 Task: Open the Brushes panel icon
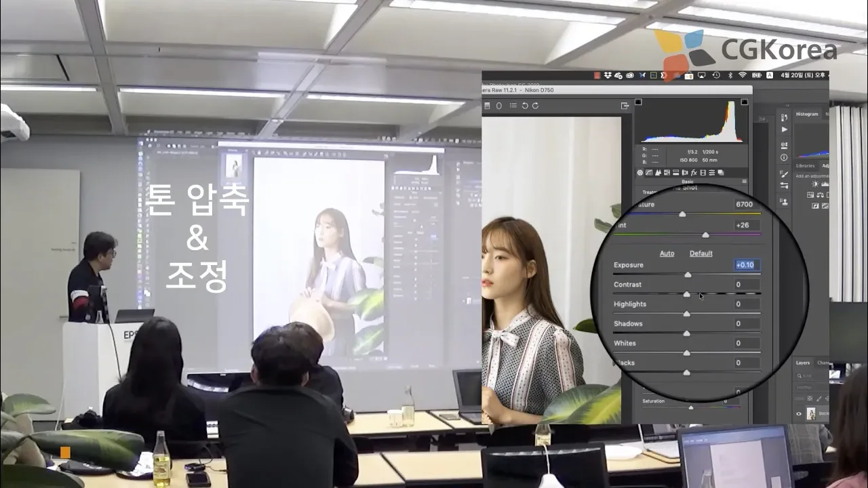click(x=784, y=185)
